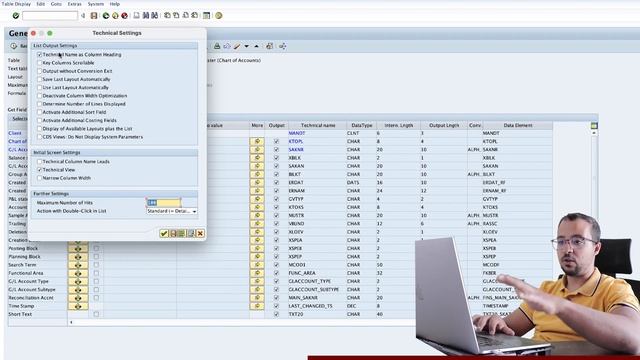640x360 pixels.
Task: Go to Last Page icon in toolbar
Action: click(195, 16)
